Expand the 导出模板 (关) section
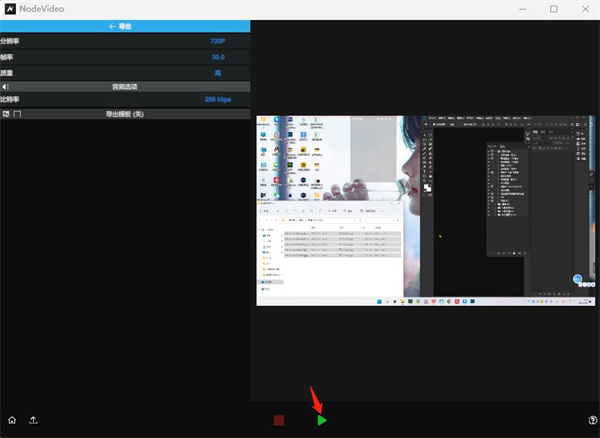600x438 pixels. (x=125, y=115)
